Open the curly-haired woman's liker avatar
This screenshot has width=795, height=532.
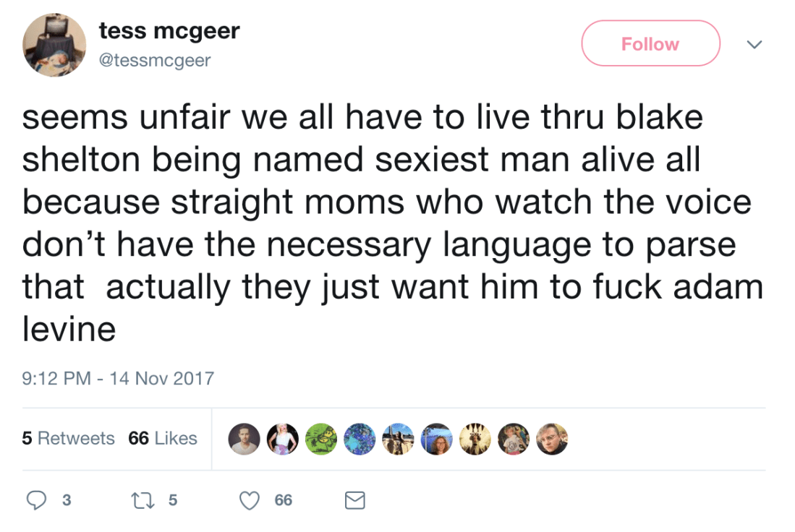click(437, 439)
